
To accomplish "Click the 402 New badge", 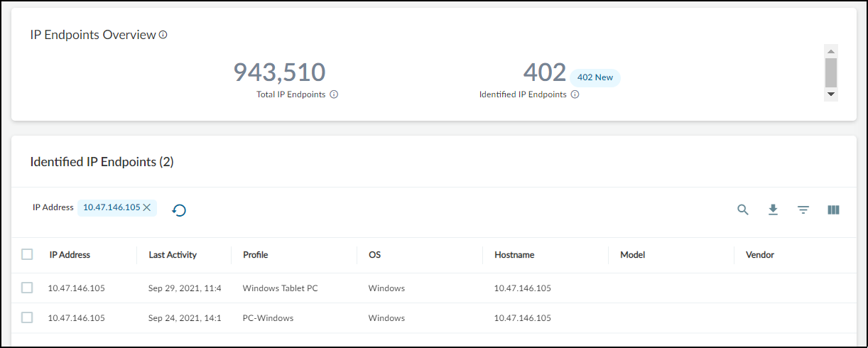I will click(595, 77).
